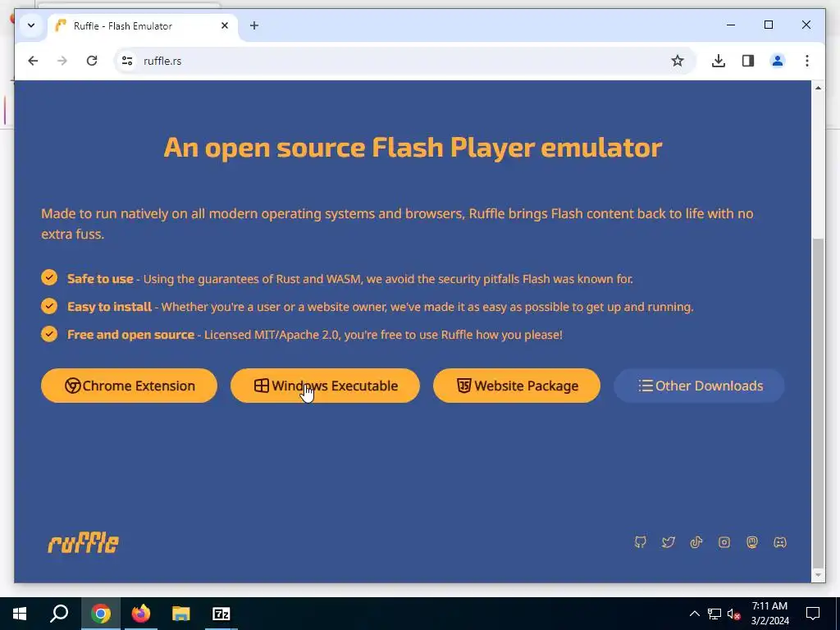Click scrollbar down arrow
This screenshot has height=630, width=840.
pyautogui.click(x=818, y=575)
